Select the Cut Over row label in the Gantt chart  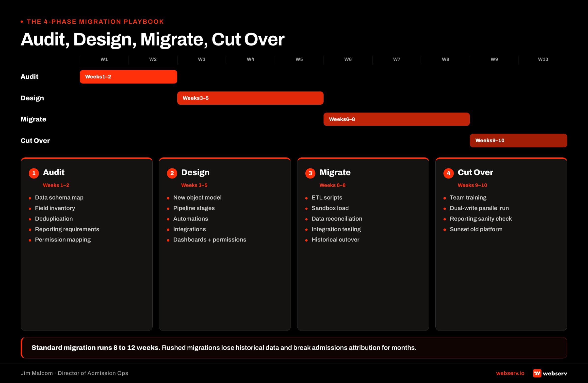35,141
